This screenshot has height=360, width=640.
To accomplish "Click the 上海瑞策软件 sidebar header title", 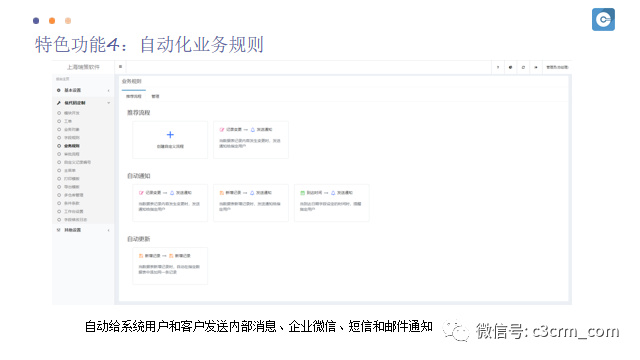I will [x=83, y=67].
